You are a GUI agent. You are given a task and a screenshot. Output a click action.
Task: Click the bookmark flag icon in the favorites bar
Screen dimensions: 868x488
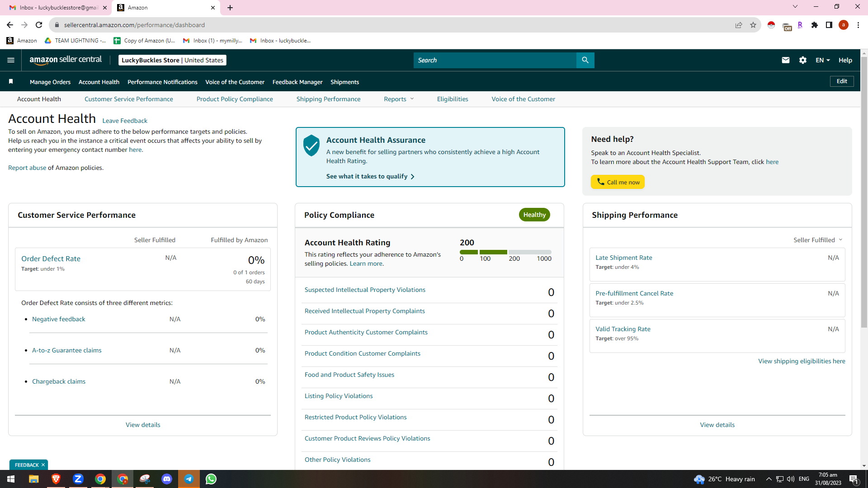pos(11,82)
